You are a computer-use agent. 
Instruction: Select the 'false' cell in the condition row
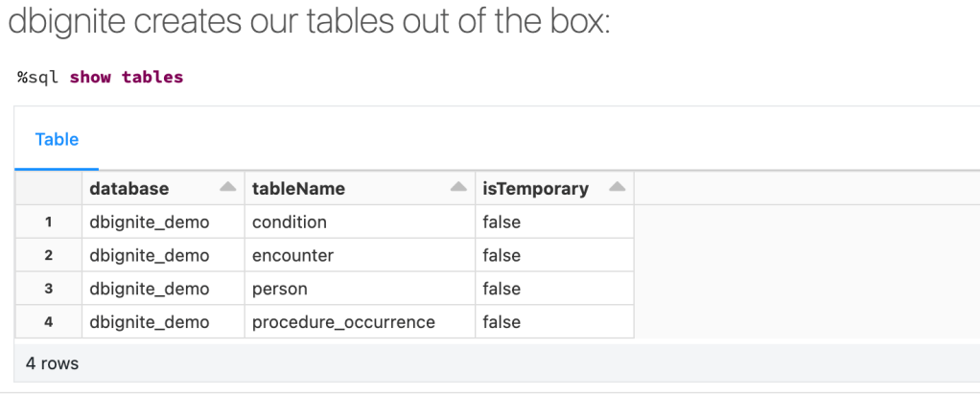pyautogui.click(x=502, y=222)
